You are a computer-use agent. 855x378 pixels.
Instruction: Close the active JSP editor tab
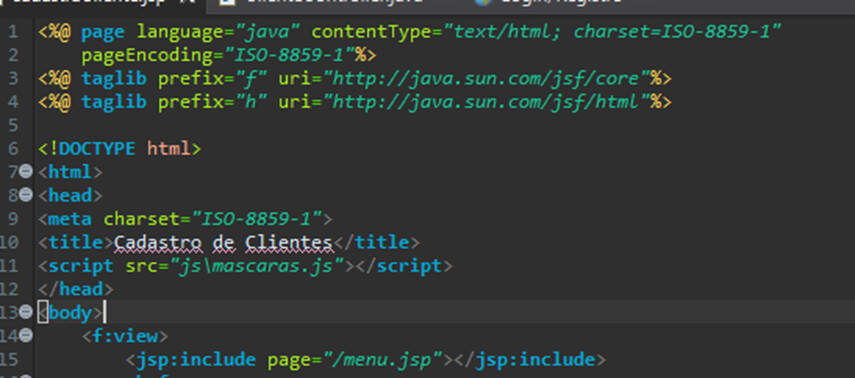tap(191, 2)
